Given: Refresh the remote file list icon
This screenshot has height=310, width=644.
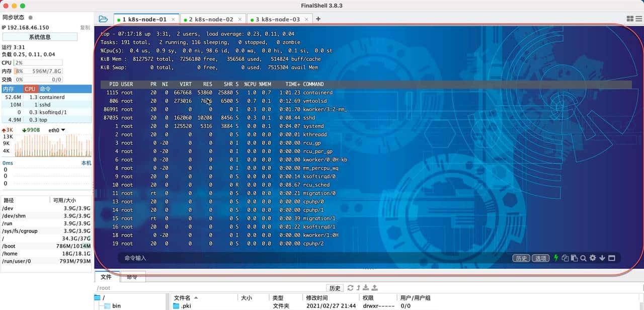Looking at the screenshot, I should tap(351, 288).
